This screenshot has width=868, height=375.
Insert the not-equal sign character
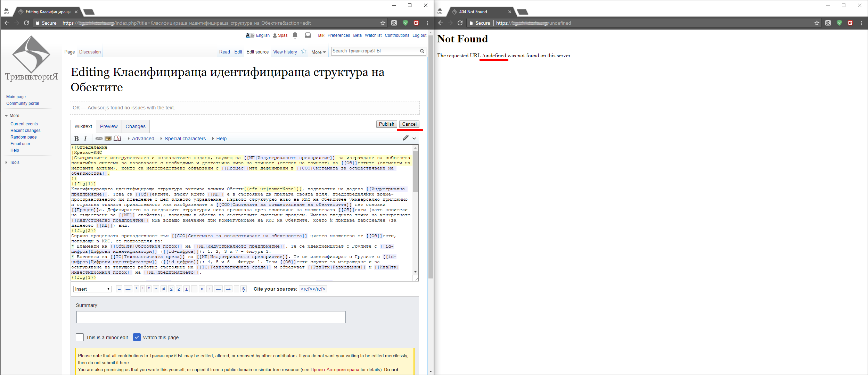[164, 289]
